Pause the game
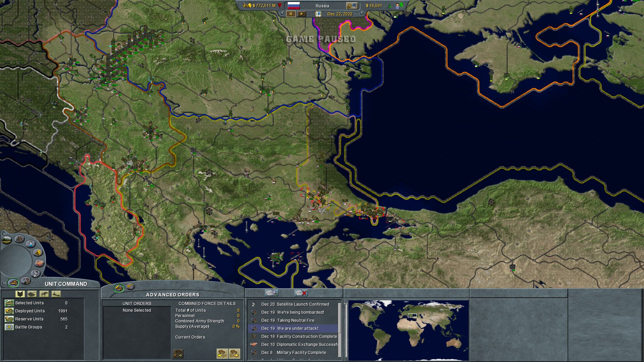644x362 pixels. [290, 14]
